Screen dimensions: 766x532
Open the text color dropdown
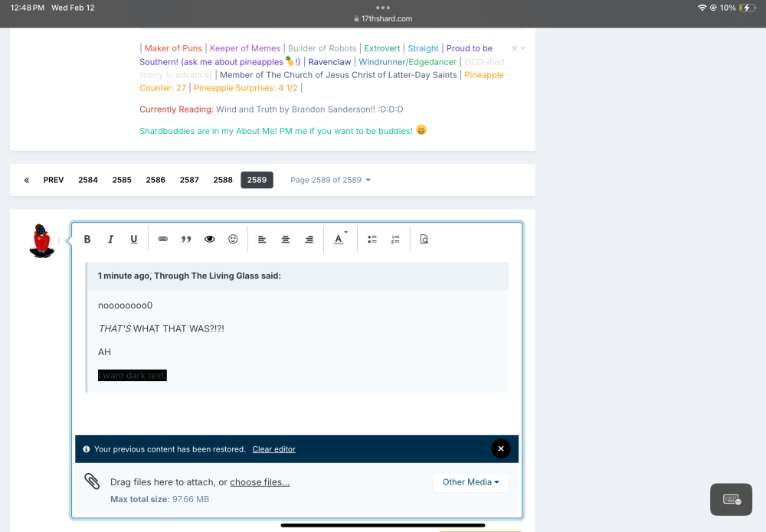click(x=340, y=239)
